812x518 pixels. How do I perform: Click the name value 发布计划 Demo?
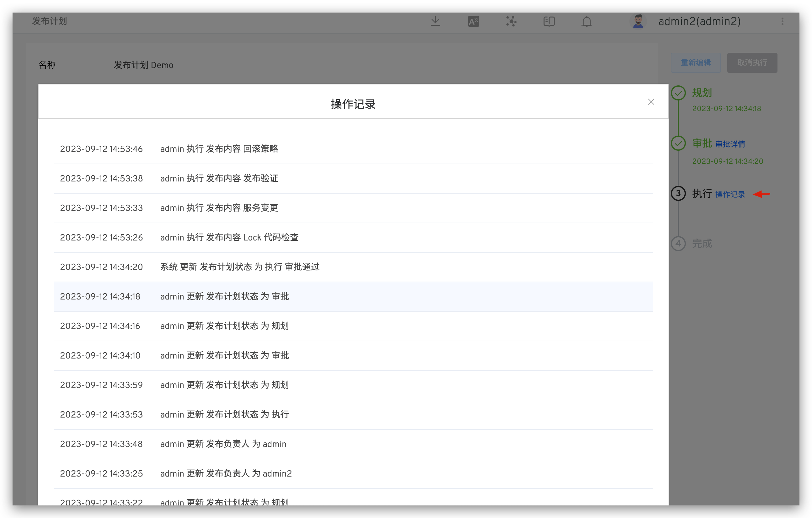point(143,65)
